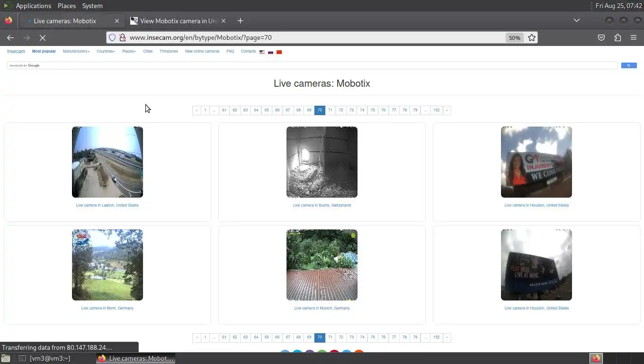Image resolution: width=644 pixels, height=364 pixels.
Task: Go to the Cities nav link
Action: click(x=148, y=51)
